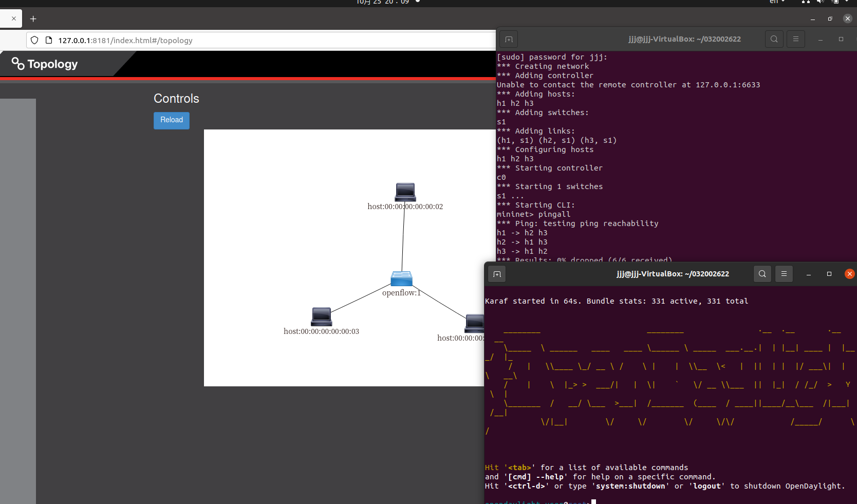The image size is (857, 504).
Task: Click the Topology page title
Action: 52,64
